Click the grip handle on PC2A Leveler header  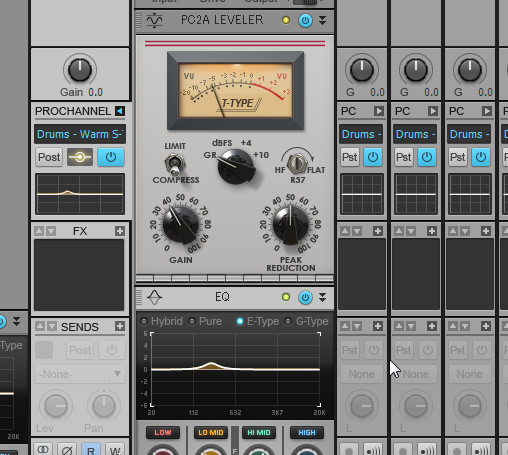pyautogui.click(x=139, y=20)
